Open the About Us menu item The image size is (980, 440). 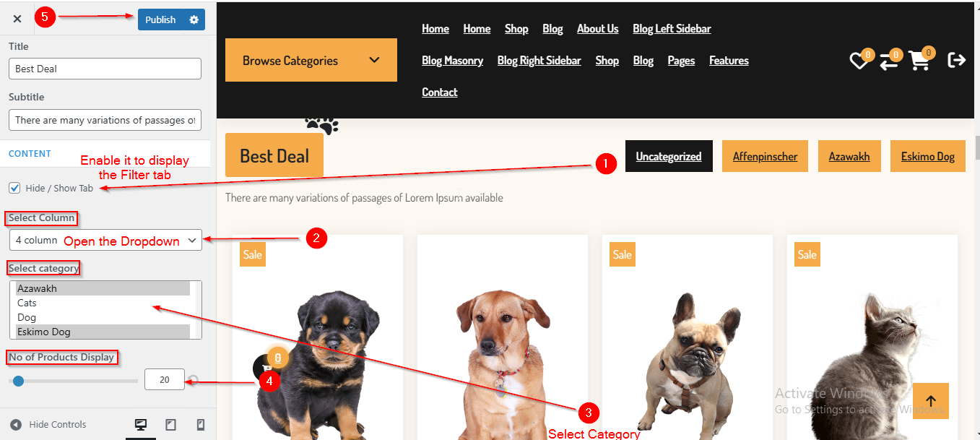click(x=597, y=29)
